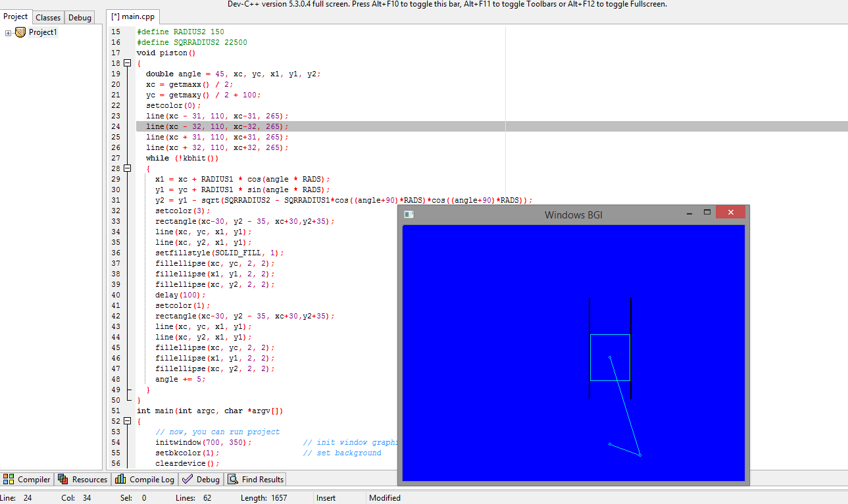This screenshot has height=504, width=848.
Task: Click the Windows BGI window system icon
Action: [x=409, y=214]
